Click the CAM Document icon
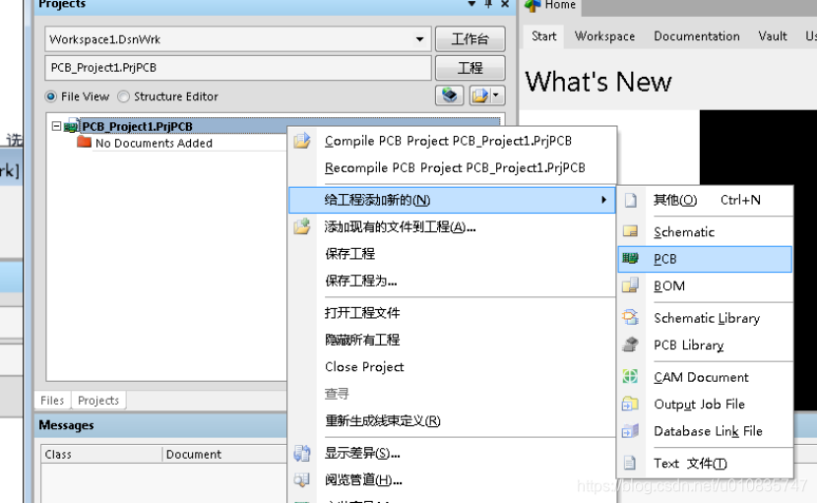The image size is (817, 504). 631,377
